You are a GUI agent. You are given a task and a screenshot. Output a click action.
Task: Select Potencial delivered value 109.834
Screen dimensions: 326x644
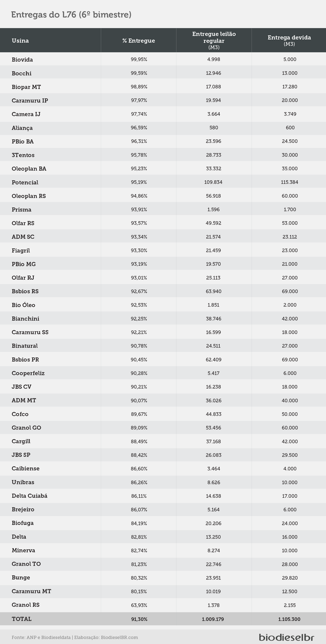(x=213, y=182)
